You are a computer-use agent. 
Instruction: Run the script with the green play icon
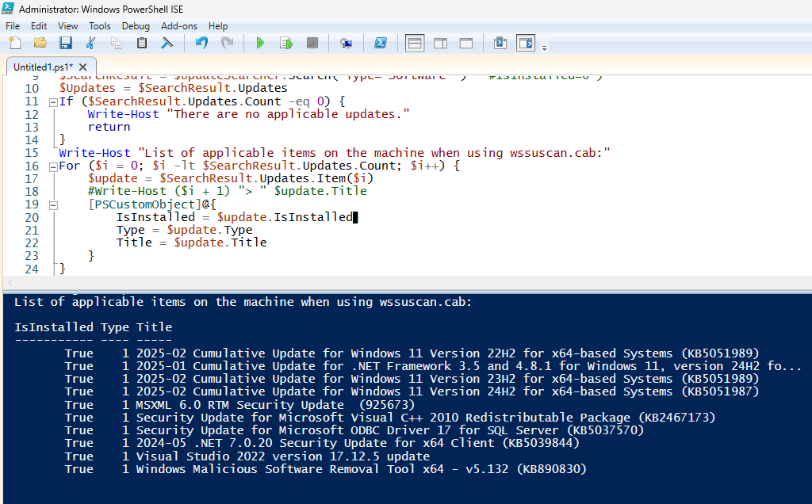pos(260,43)
